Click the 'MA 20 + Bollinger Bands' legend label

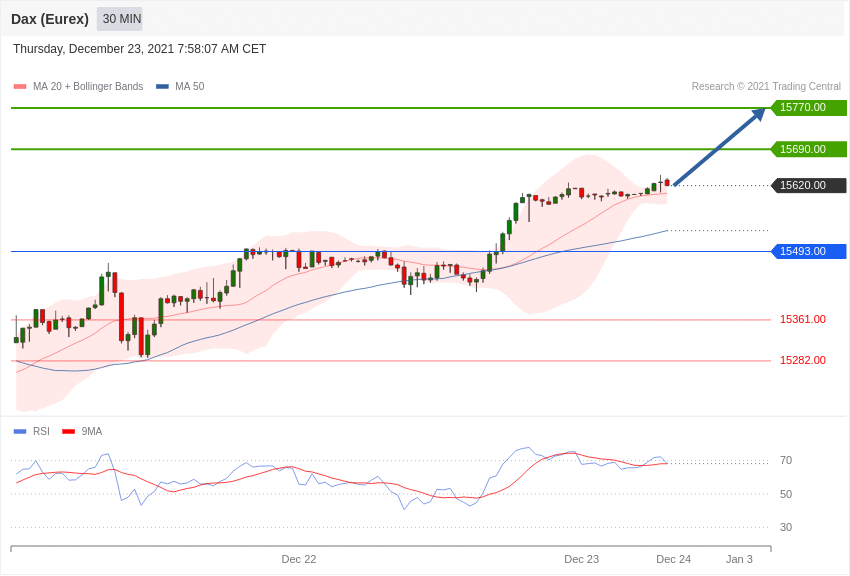88,86
